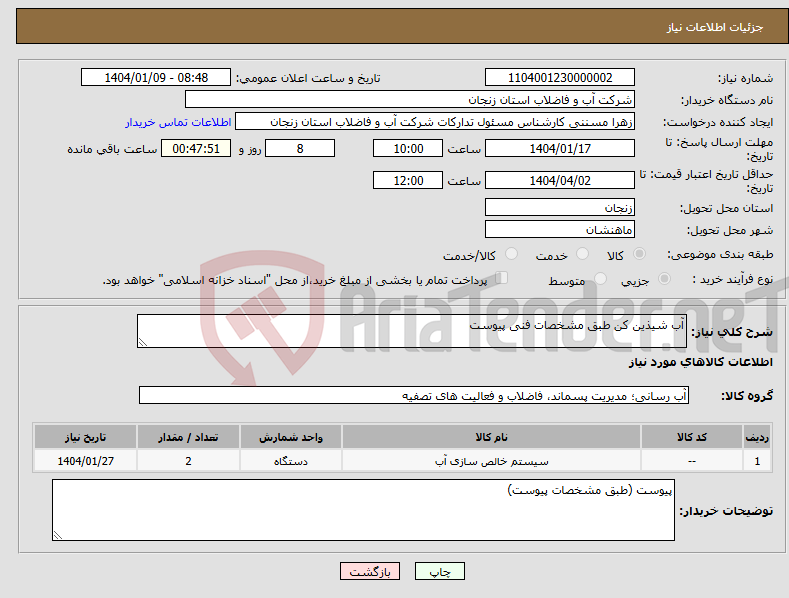The image size is (789, 598).
Task: Click the remaining days field showing 8
Action: pyautogui.click(x=300, y=148)
